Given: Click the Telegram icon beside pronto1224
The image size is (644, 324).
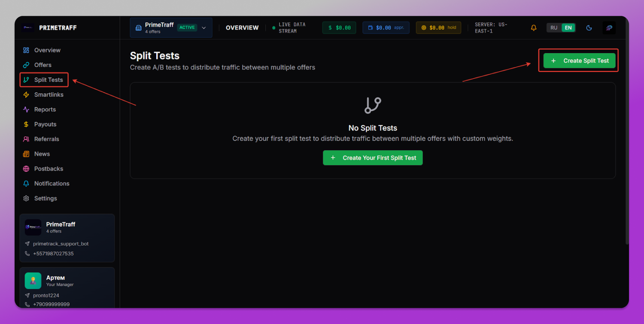Looking at the screenshot, I should [27, 296].
